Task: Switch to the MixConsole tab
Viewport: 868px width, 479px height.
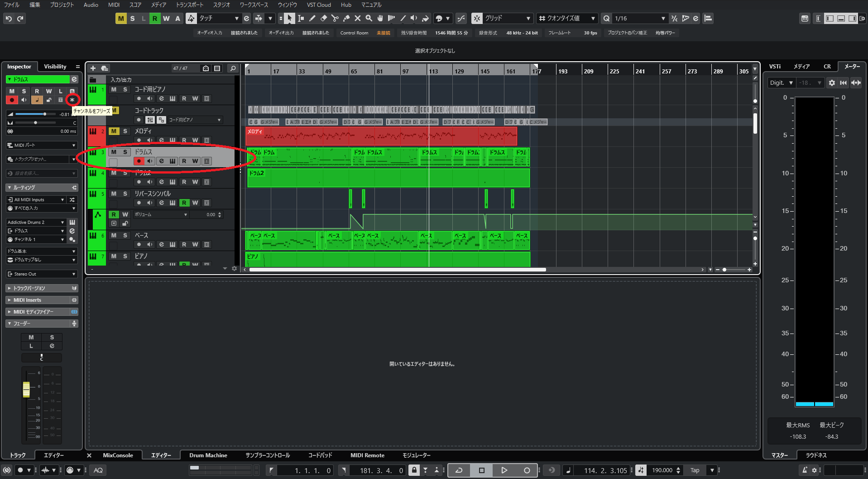Action: 118,455
